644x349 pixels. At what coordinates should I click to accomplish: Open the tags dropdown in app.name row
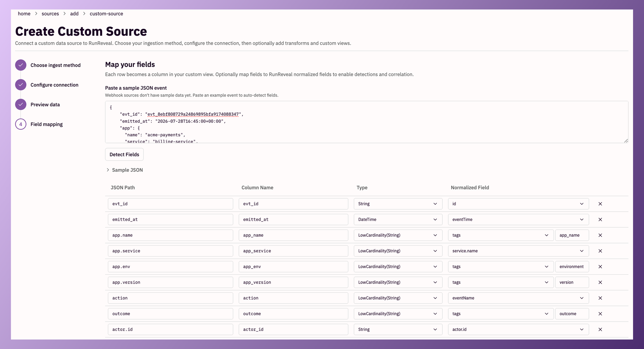pyautogui.click(x=501, y=235)
